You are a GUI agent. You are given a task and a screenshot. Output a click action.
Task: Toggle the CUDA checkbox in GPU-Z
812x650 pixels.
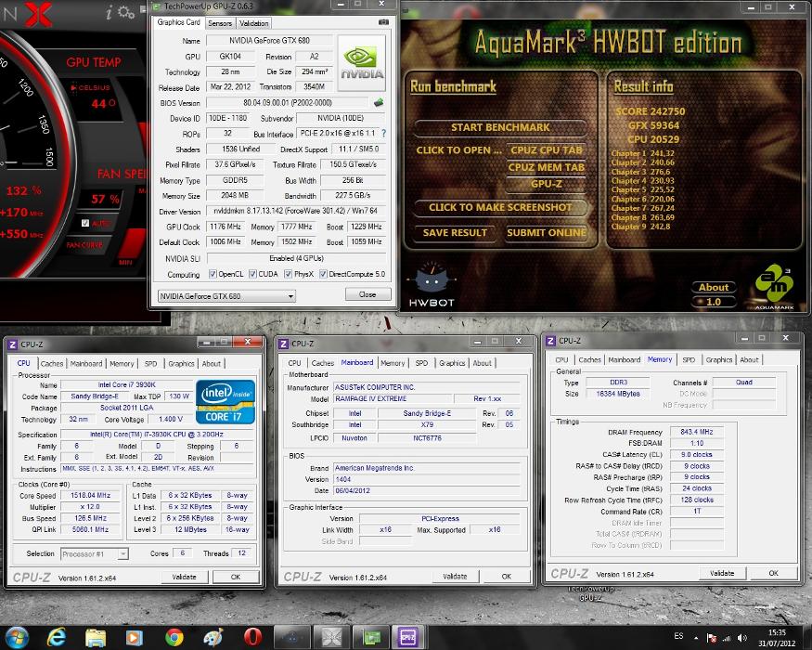(x=252, y=274)
